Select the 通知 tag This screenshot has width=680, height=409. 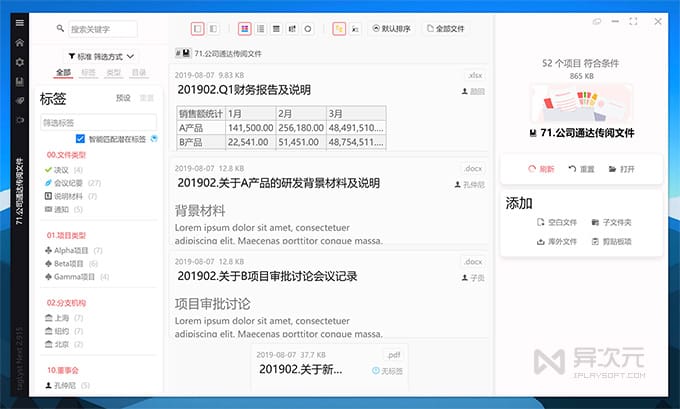(x=63, y=209)
